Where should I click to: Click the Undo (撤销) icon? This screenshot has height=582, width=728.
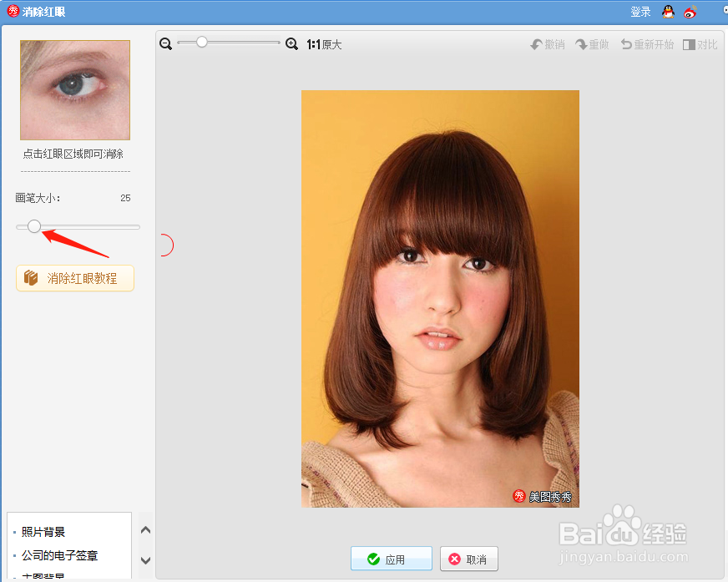point(548,44)
